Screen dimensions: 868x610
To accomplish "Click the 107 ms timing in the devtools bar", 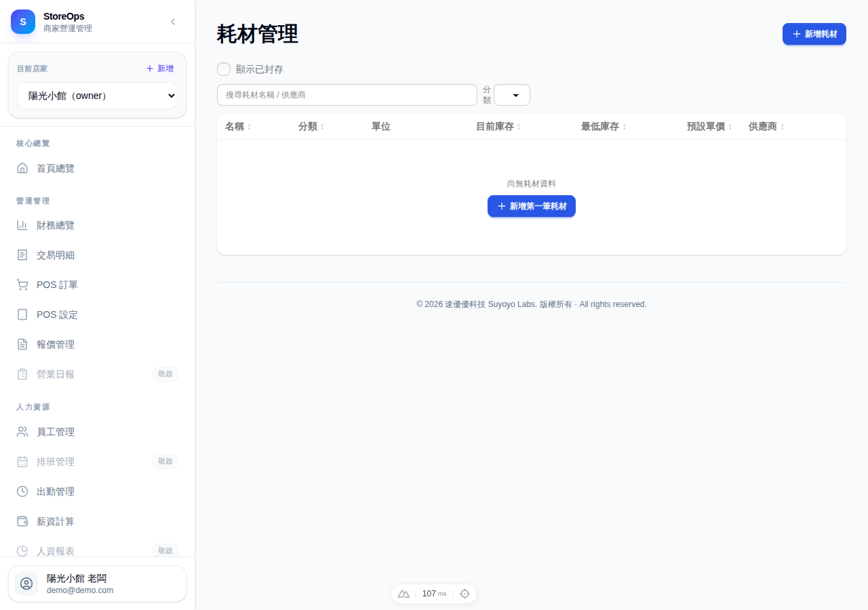I will tap(434, 594).
